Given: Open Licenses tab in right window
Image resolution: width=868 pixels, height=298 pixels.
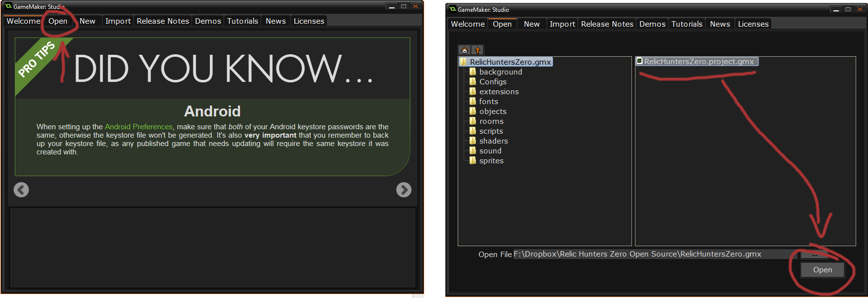Looking at the screenshot, I should pos(753,24).
